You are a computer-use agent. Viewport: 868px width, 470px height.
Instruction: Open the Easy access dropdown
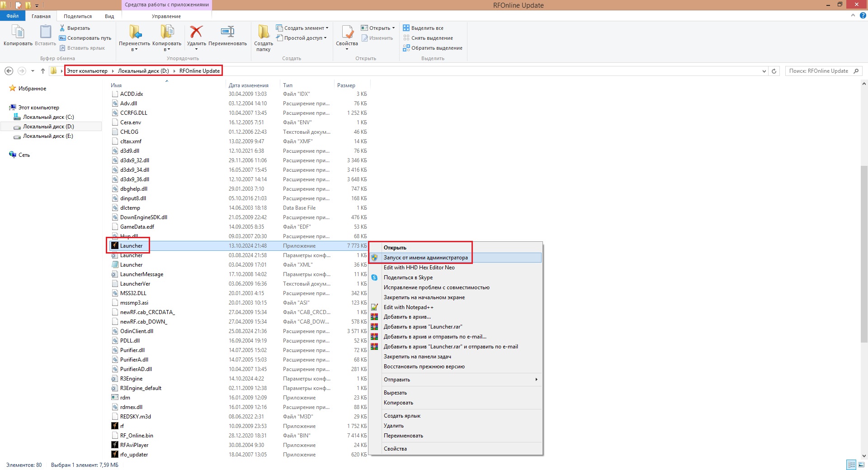[302, 38]
